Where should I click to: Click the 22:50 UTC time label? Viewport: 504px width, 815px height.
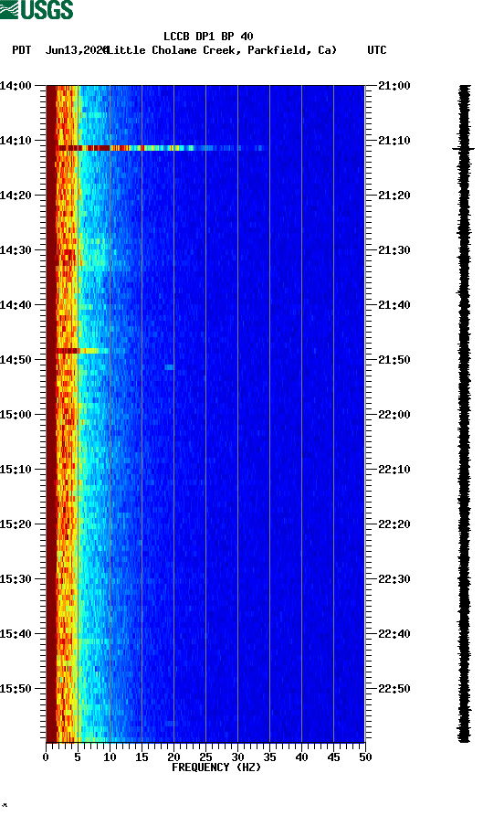[x=394, y=689]
